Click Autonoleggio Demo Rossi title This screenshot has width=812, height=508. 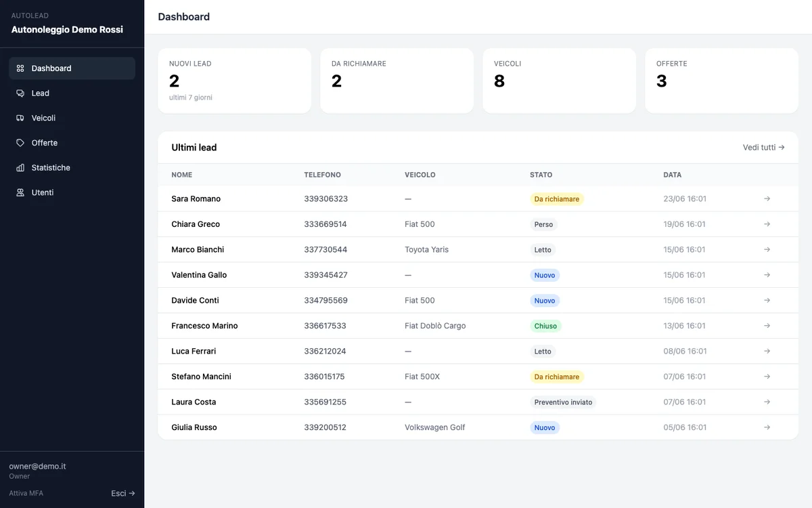[x=67, y=30]
